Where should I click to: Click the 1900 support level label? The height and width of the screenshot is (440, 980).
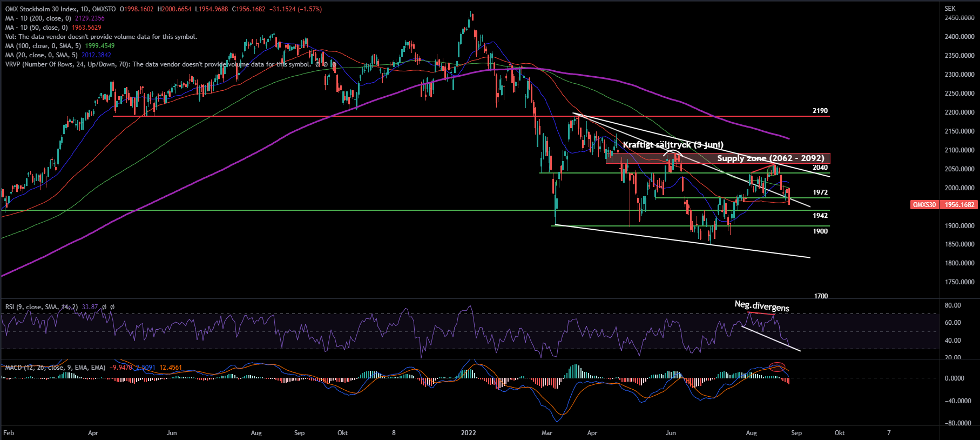click(820, 231)
